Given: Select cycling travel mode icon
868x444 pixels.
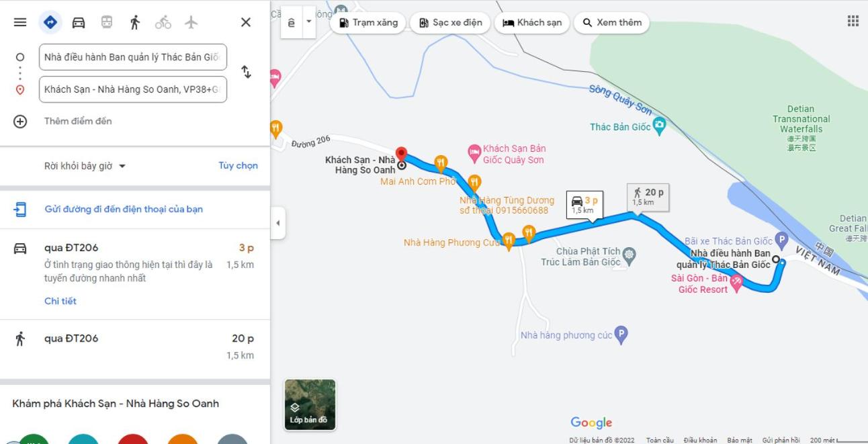Looking at the screenshot, I should (x=163, y=22).
